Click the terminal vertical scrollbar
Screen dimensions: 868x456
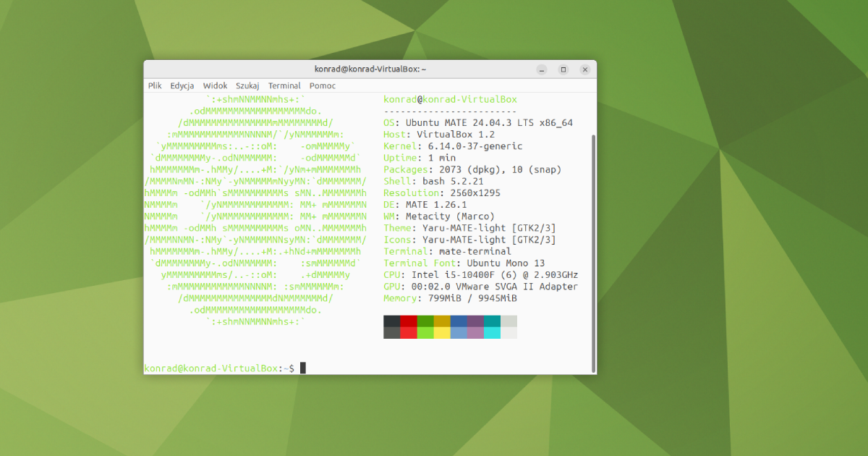pyautogui.click(x=594, y=252)
